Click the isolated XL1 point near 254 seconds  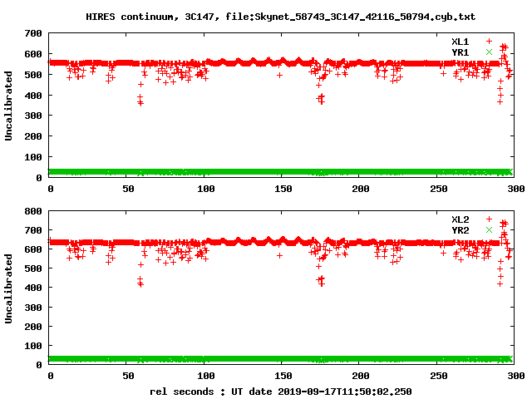443,74
